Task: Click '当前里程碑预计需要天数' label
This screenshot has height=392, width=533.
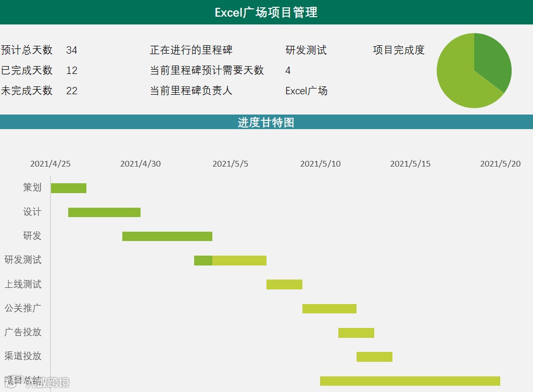Action: (x=207, y=70)
